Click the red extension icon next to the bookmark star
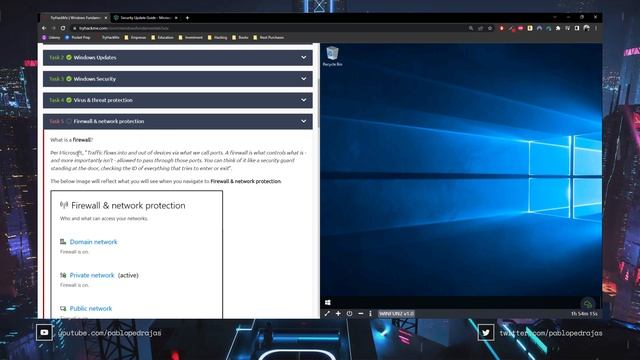Viewport: 640px width, 360px height. 502,28
